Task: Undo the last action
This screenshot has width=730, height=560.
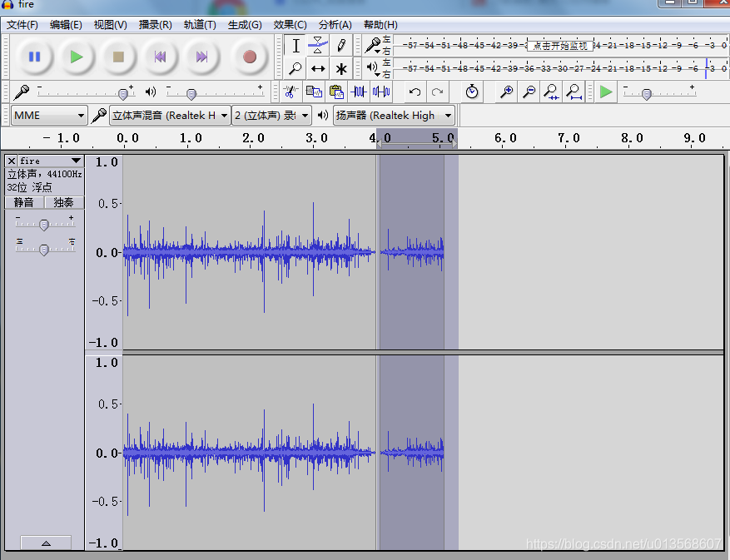Action: [x=415, y=92]
